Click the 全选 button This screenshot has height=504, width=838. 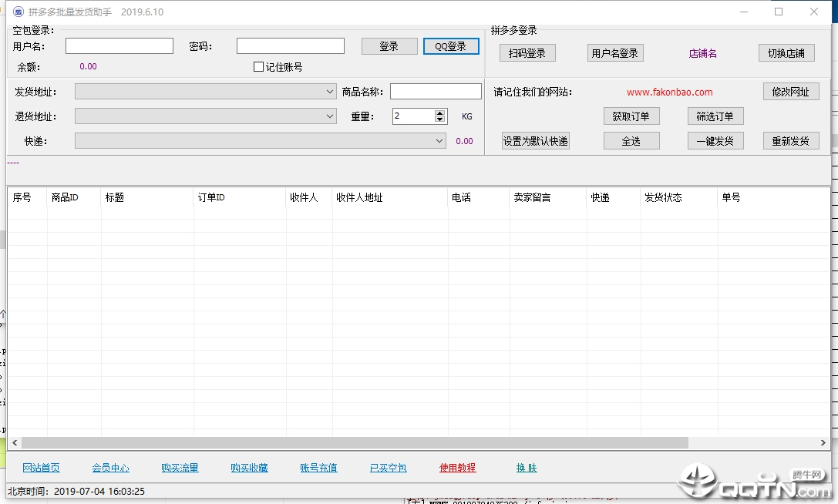click(x=631, y=140)
